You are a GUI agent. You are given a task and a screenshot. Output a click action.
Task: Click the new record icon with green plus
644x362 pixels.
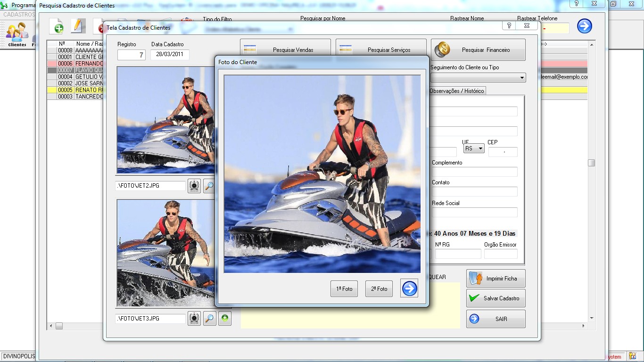[57, 26]
